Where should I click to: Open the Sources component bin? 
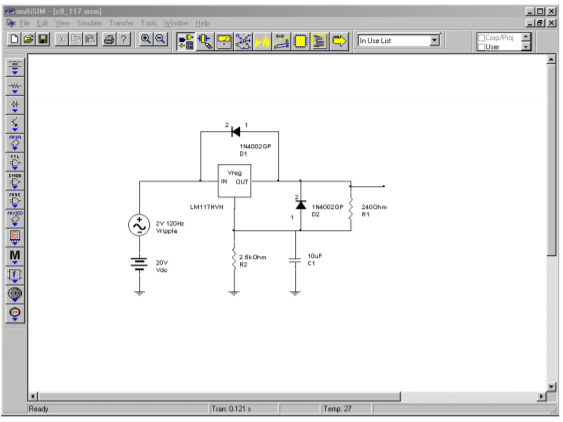(x=15, y=67)
